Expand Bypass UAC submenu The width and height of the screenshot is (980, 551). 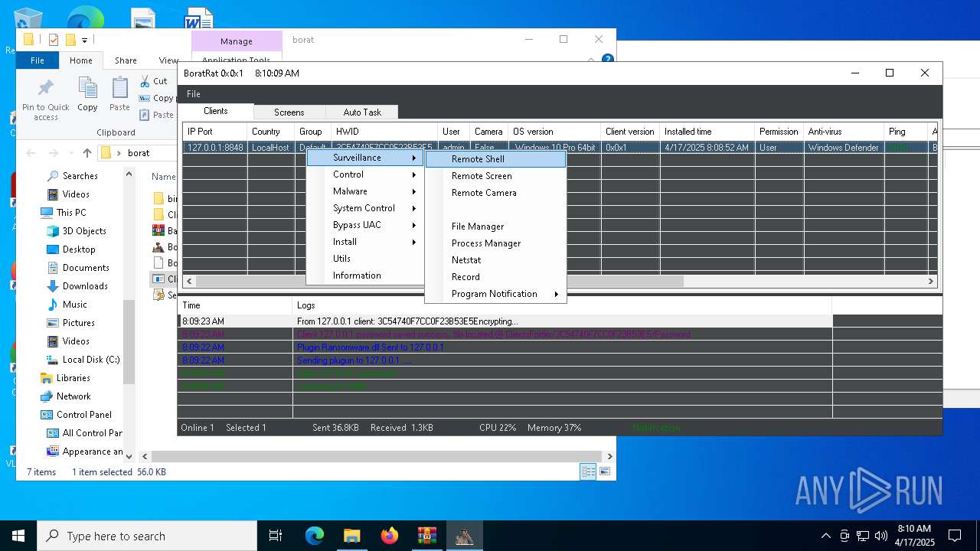tap(365, 225)
